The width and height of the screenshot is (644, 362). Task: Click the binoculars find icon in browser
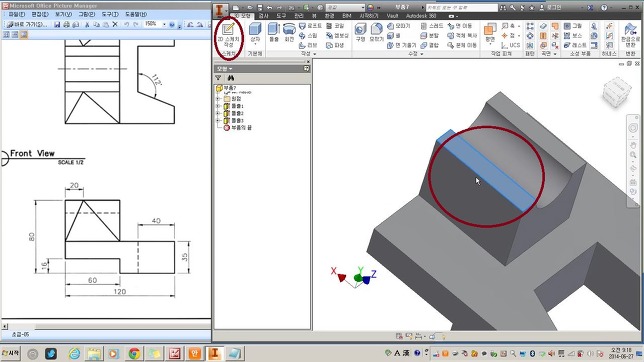[230, 78]
